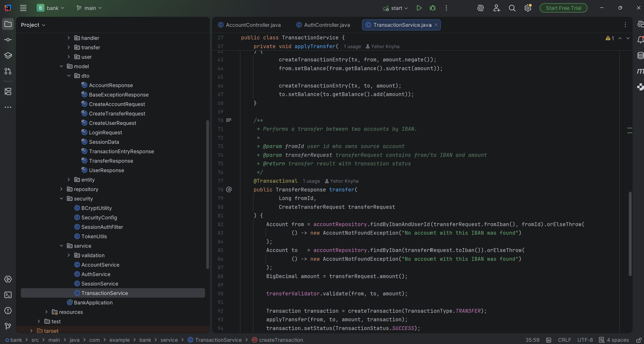This screenshot has height=344, width=644.
Task: Open the start run configuration dropdown
Action: point(395,8)
